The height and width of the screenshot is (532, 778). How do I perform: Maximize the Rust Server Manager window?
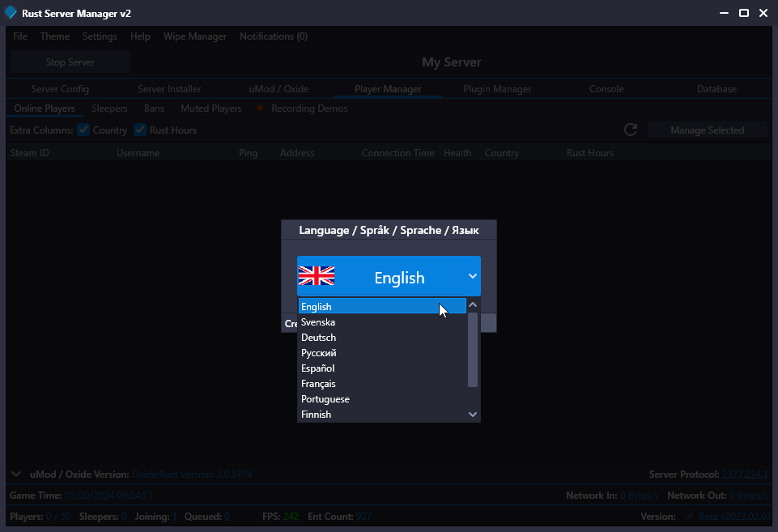coord(743,13)
